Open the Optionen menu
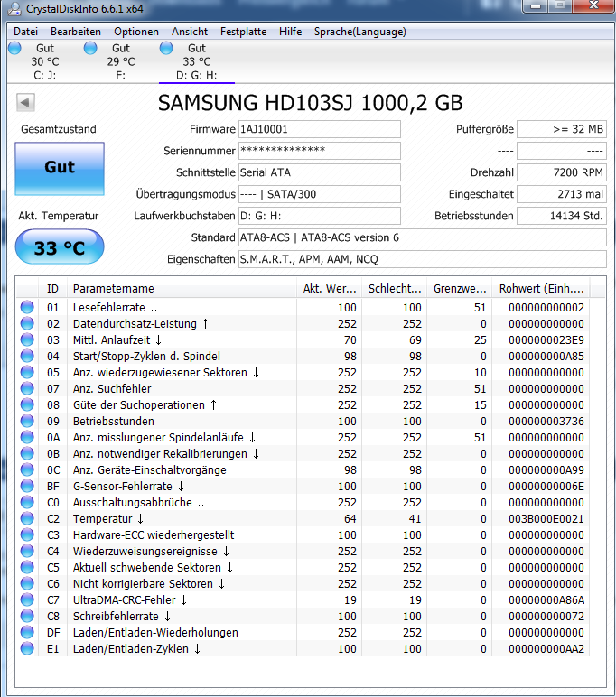Image resolution: width=616 pixels, height=697 pixels. 136,32
